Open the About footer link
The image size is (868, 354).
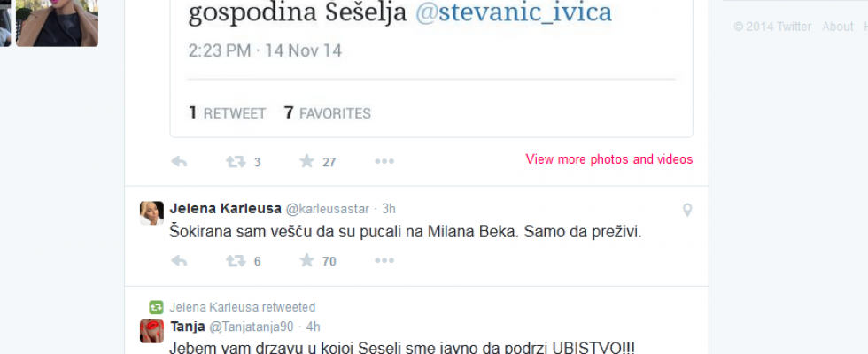coord(837,27)
